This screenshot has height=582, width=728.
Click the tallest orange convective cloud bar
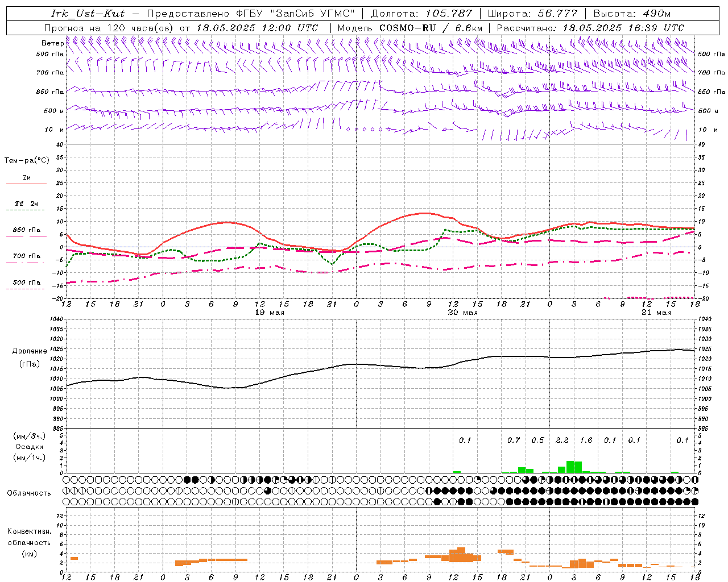pyautogui.click(x=461, y=555)
